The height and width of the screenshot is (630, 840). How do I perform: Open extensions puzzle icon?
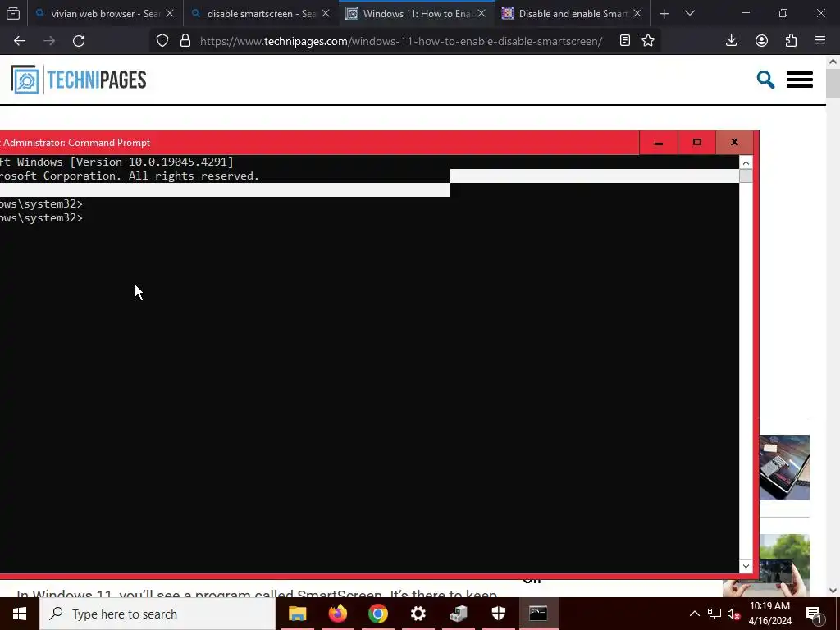(x=791, y=41)
